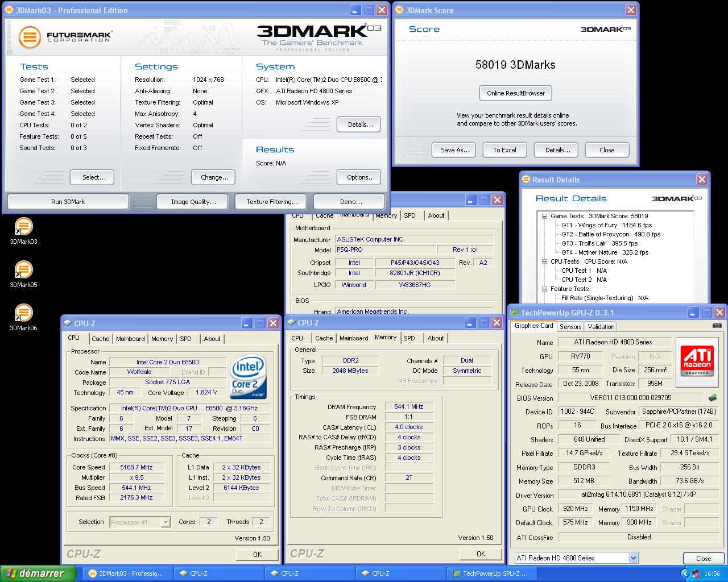This screenshot has width=728, height=582.
Task: Click the Intel Core 2 Duo logo
Action: pos(248,377)
